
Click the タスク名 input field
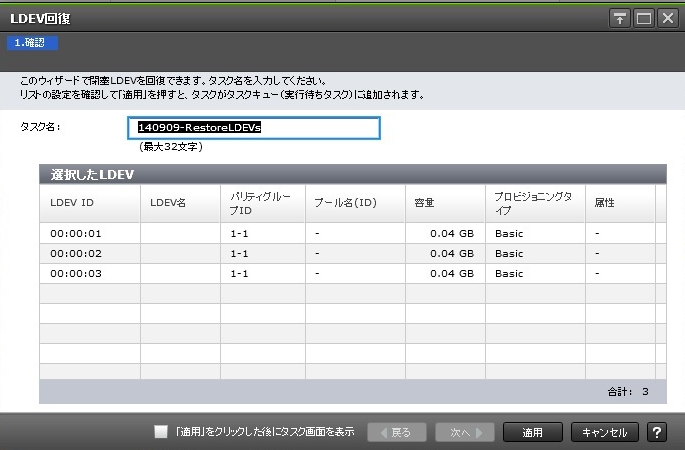click(254, 128)
